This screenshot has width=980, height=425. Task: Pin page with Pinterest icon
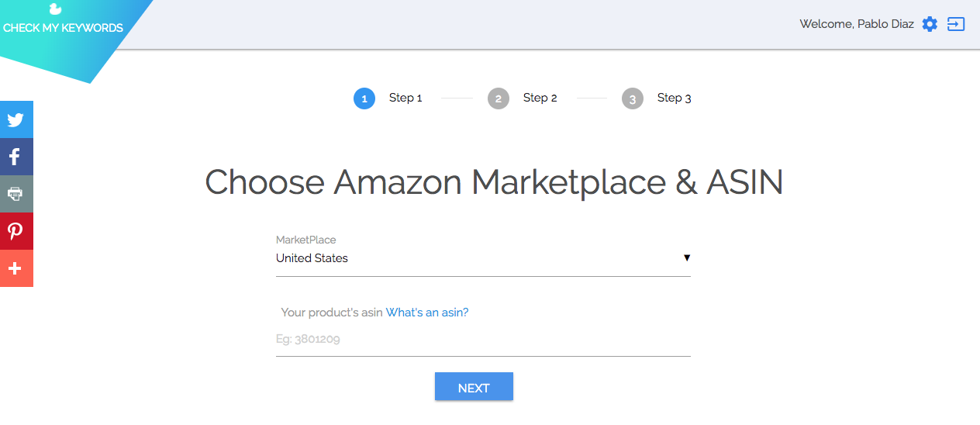tap(16, 231)
